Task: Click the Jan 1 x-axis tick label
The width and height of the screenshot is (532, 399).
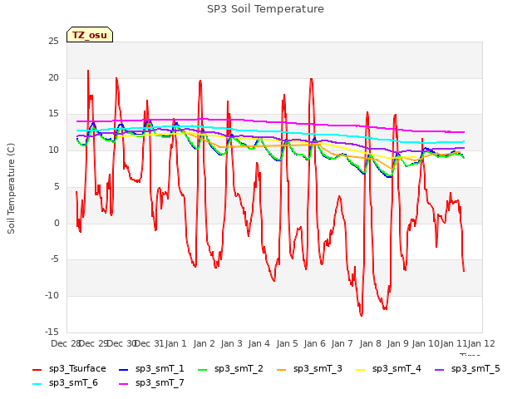Action: 176,343
